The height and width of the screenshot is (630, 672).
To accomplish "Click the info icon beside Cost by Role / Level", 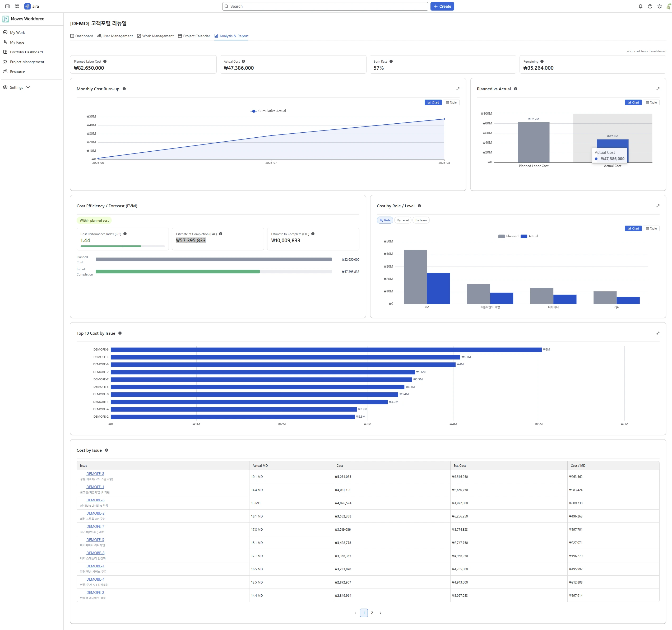I will (419, 206).
